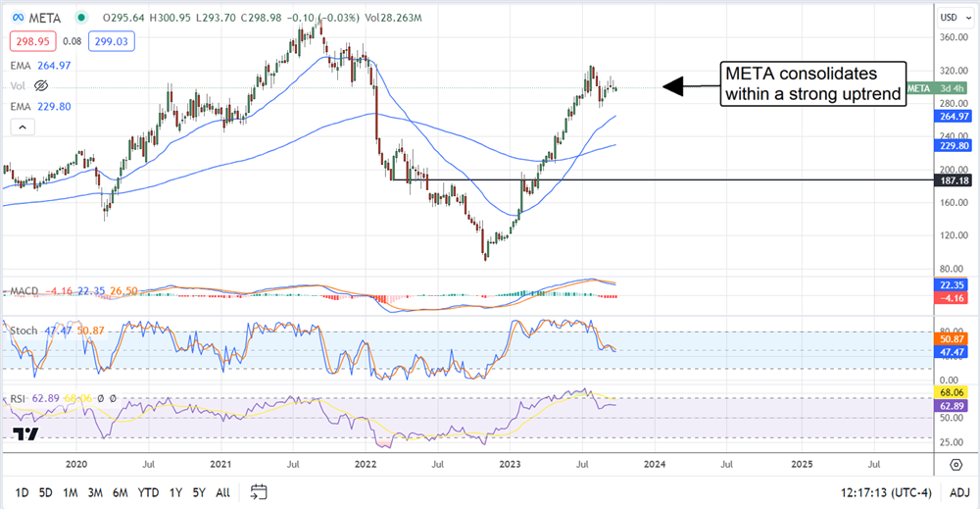
Task: Switch to the 5Y range
Action: click(199, 491)
